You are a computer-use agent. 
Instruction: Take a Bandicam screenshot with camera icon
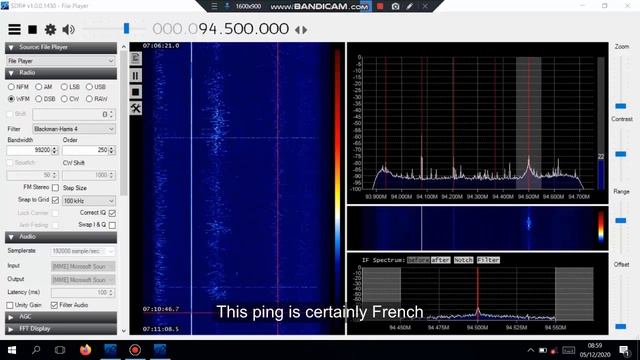coord(395,6)
